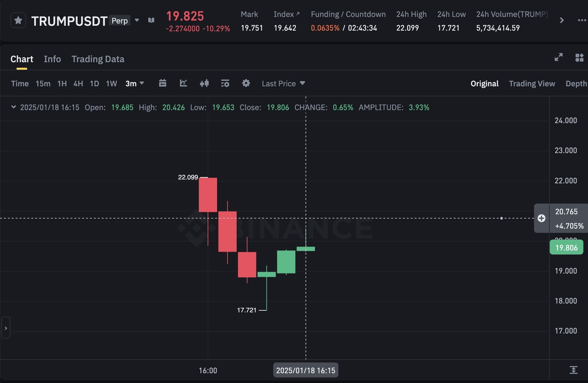The image size is (588, 383).
Task: Open the technical indicators icon
Action: (x=225, y=83)
